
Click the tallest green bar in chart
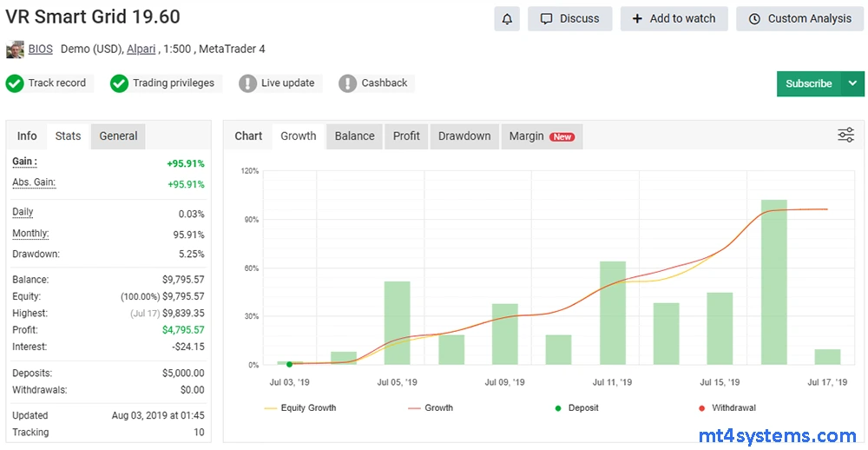coord(773,281)
